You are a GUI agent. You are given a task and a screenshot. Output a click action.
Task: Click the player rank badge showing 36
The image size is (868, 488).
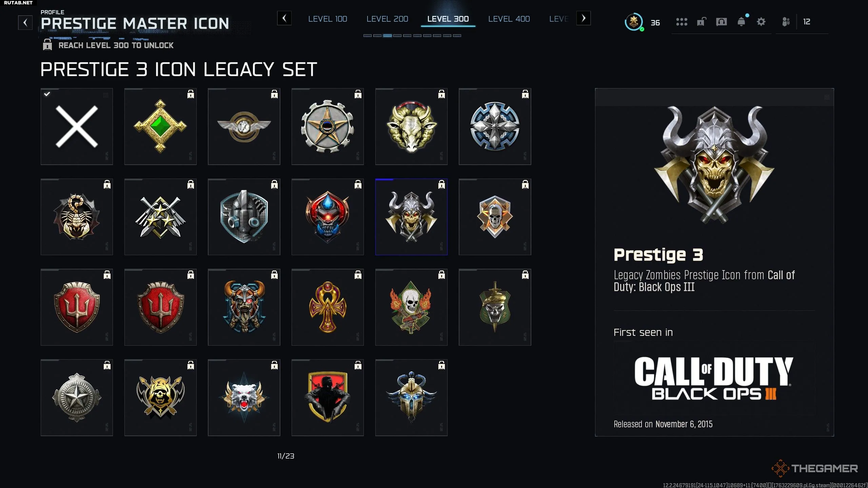coord(634,22)
